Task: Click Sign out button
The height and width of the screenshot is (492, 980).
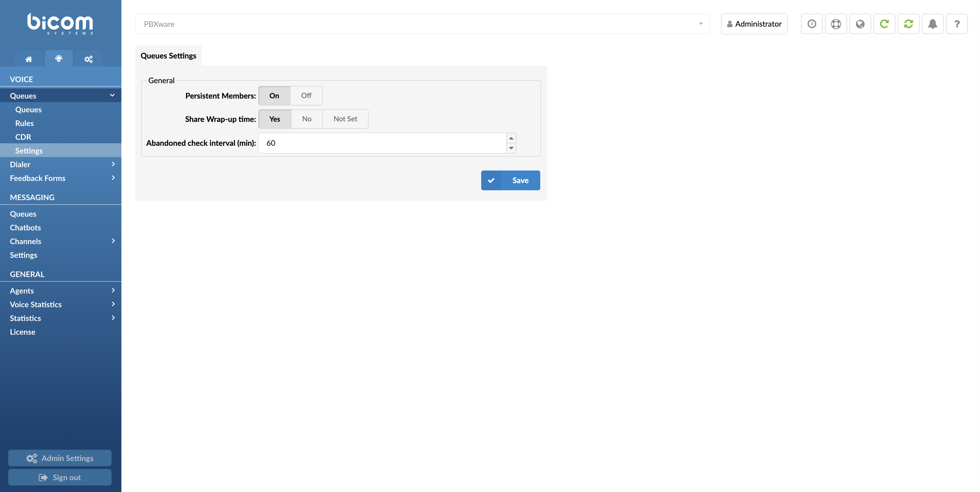Action: [x=60, y=477]
